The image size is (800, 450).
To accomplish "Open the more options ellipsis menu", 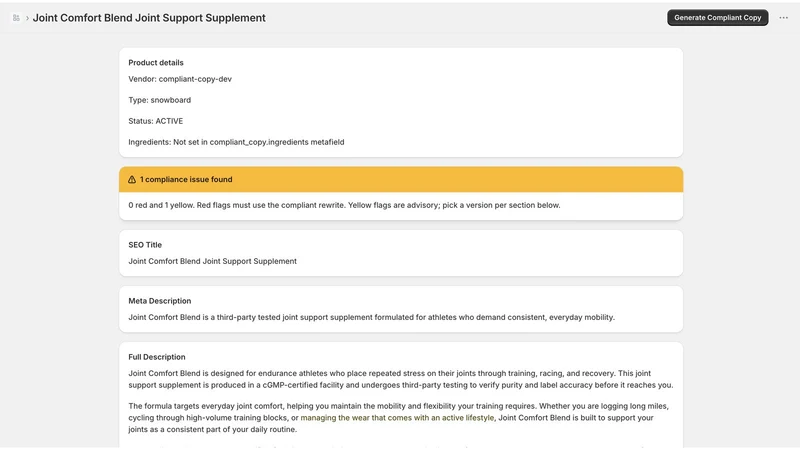I will [783, 18].
